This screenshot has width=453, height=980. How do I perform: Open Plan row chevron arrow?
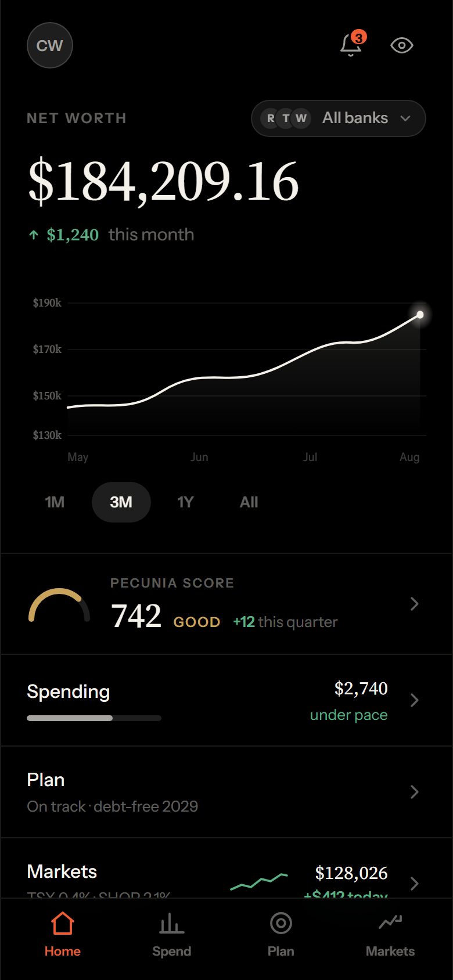pos(414,792)
